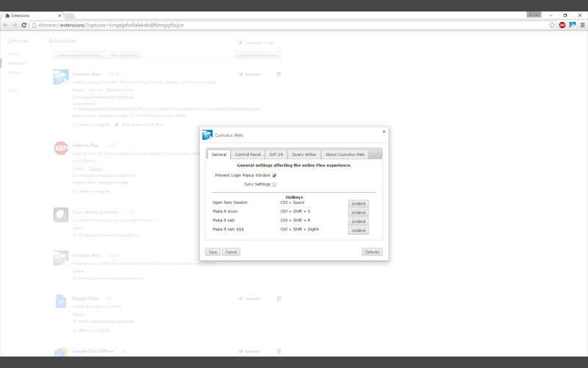Click the Google Docs extension icon
Viewport: 588px width, 368px height.
coord(61,301)
